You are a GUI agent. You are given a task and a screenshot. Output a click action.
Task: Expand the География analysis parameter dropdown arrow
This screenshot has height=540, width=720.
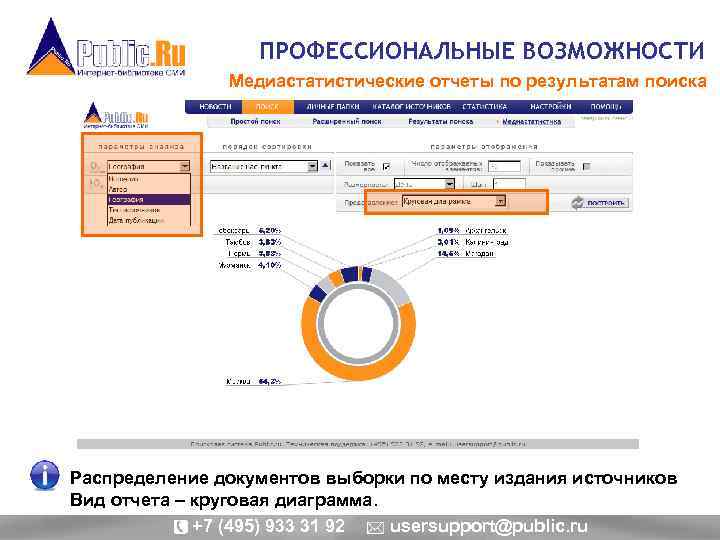pos(185,166)
